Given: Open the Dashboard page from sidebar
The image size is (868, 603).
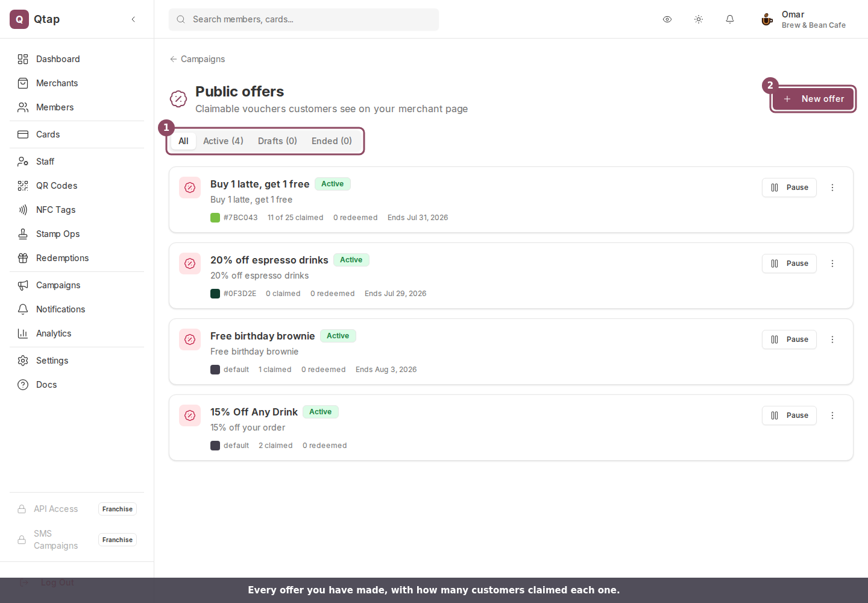Looking at the screenshot, I should point(77,59).
